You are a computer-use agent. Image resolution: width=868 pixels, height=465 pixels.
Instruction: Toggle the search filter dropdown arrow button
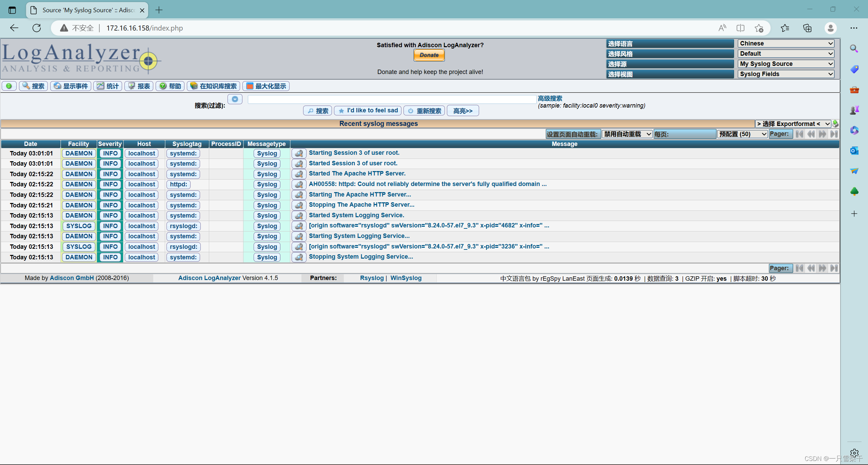[x=235, y=99]
